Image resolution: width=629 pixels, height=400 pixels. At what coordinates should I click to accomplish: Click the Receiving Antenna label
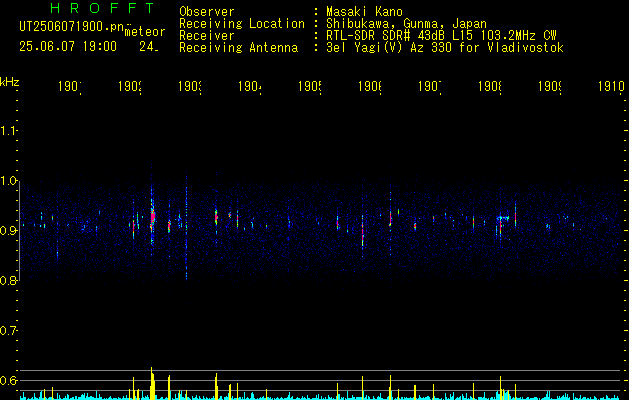point(239,48)
